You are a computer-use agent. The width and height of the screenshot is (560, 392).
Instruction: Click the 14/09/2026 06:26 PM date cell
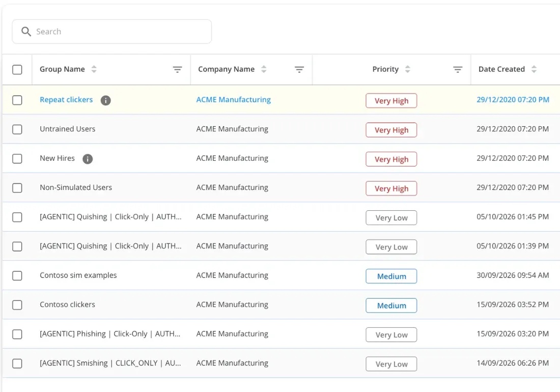(513, 363)
